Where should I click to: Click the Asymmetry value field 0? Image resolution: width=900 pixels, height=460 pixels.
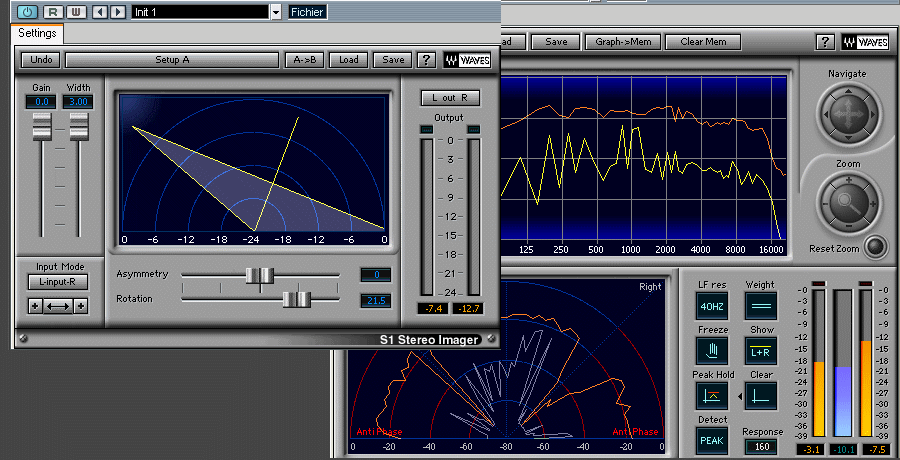pos(376,275)
